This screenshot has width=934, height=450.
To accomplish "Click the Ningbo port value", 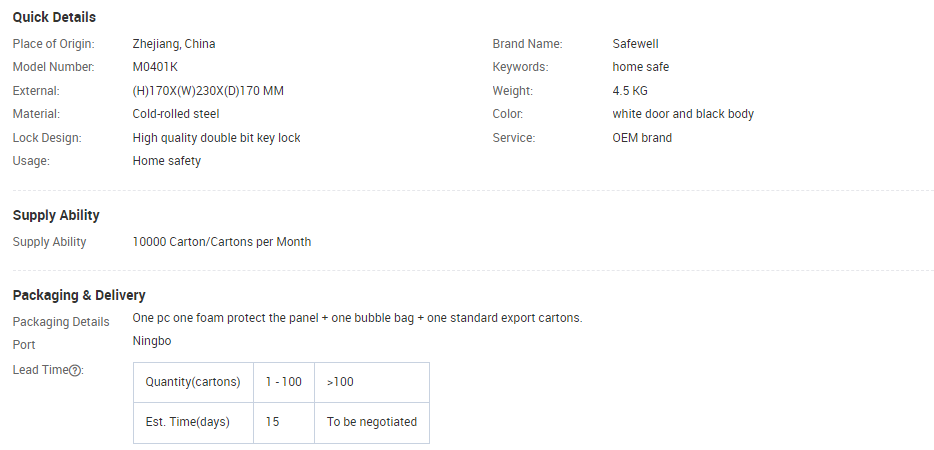I will click(152, 342).
